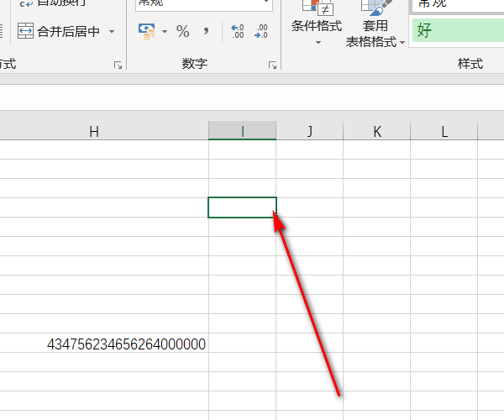
Task: Open Format as Table menu
Action: (x=375, y=24)
